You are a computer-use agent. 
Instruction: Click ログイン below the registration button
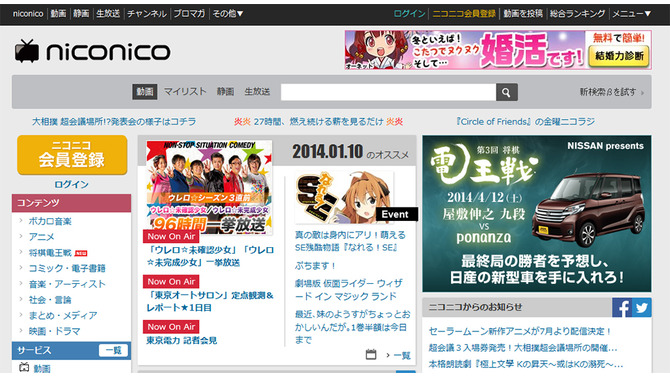coord(71,184)
